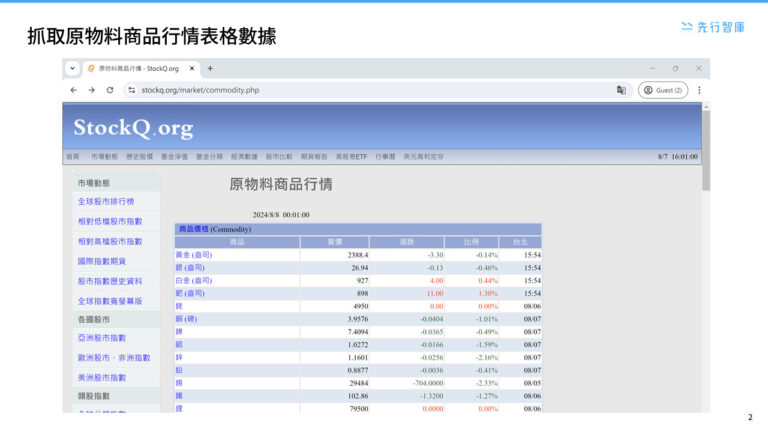Open the 歷史股價 menu item
Viewport: 768px width, 432px height.
pyautogui.click(x=139, y=157)
